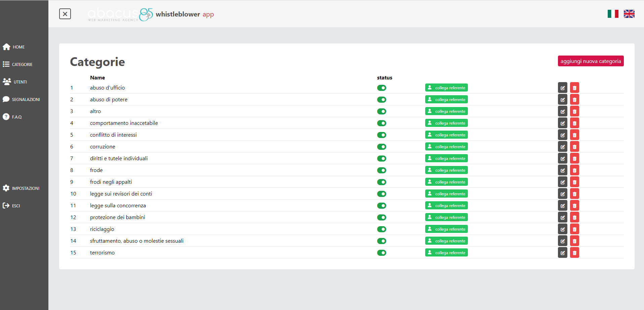This screenshot has width=644, height=310.
Task: Click collega referente for diritti e tutele individuali
Action: point(446,159)
